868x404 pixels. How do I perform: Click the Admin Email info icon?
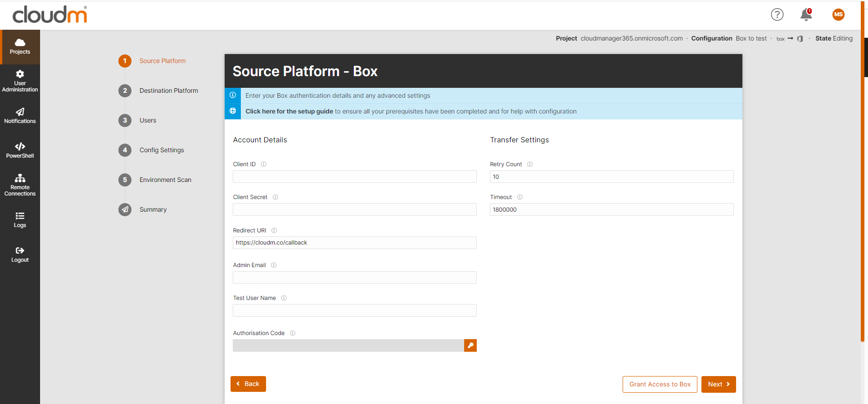point(274,265)
